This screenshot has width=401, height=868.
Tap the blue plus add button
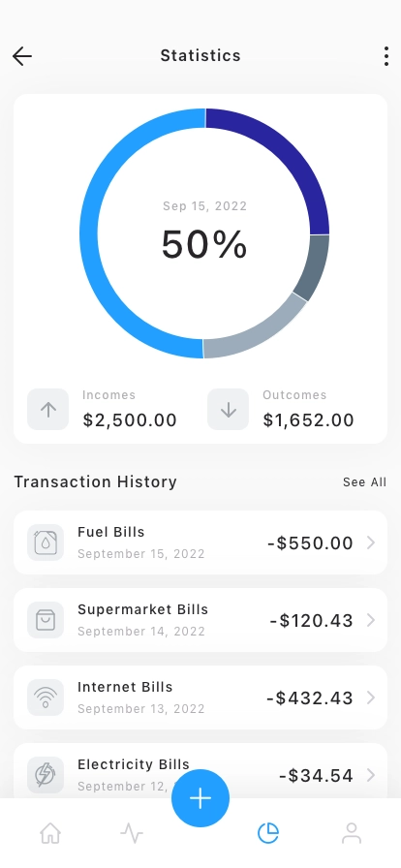click(200, 798)
